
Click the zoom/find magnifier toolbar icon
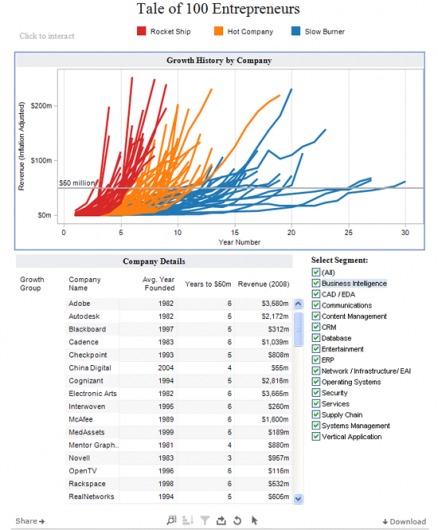[172, 520]
